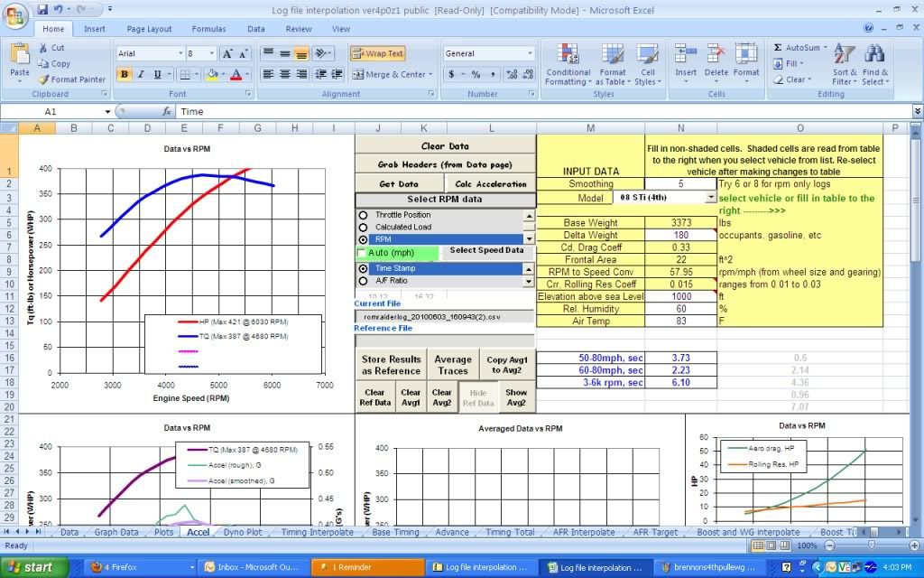
Task: Click the Clear Data button
Action: pyautogui.click(x=445, y=146)
